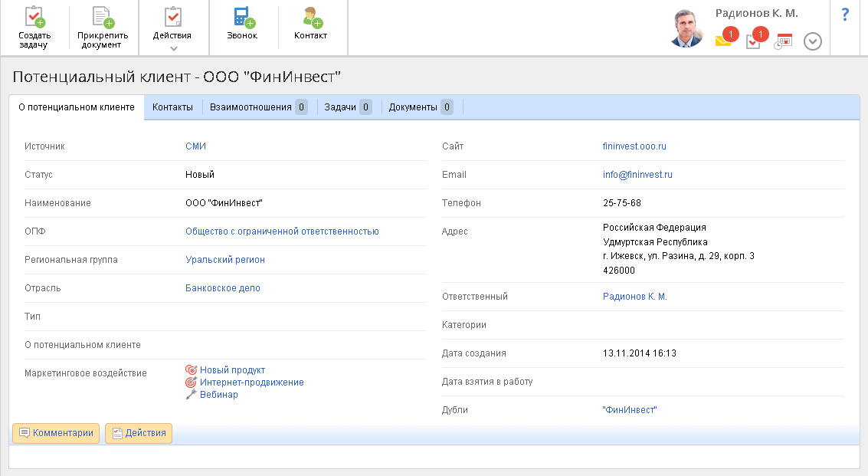Click the Contact (Контакт) person icon
Image resolution: width=868 pixels, height=476 pixels.
click(311, 17)
